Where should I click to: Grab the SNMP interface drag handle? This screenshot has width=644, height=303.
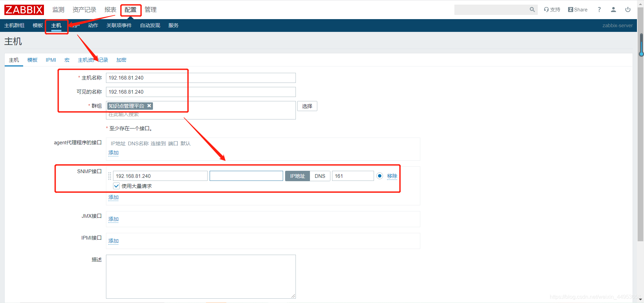click(110, 176)
